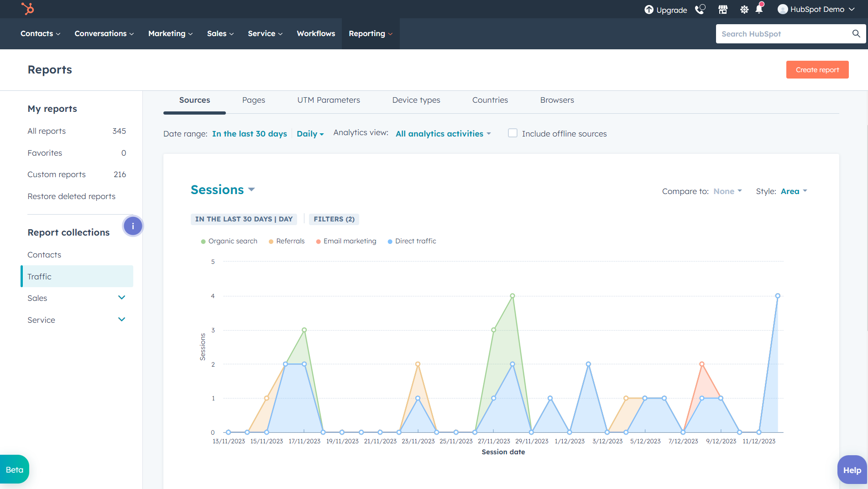Click the Create report button
Viewport: 868px width, 489px height.
tap(817, 69)
